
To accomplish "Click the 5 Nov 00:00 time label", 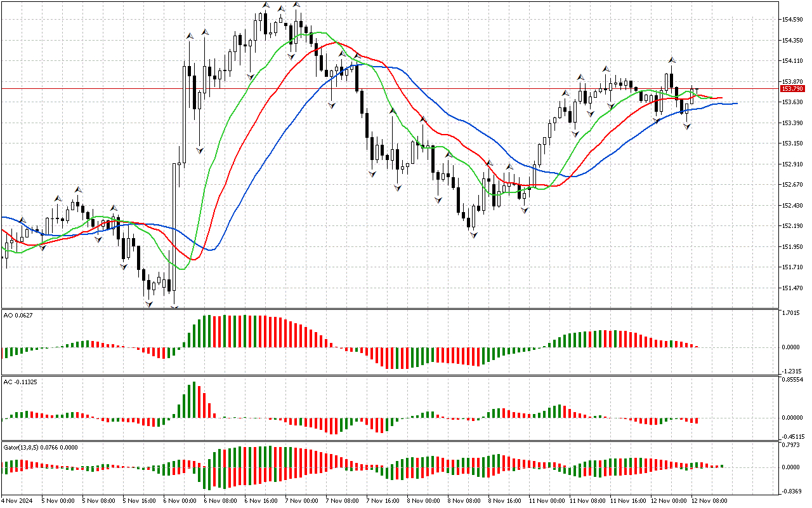I will pos(60,500).
